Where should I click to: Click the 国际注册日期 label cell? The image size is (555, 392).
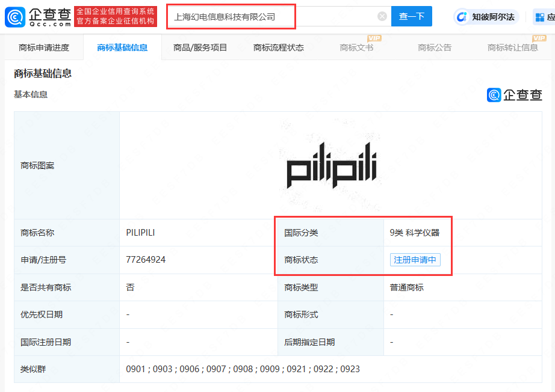pos(67,342)
